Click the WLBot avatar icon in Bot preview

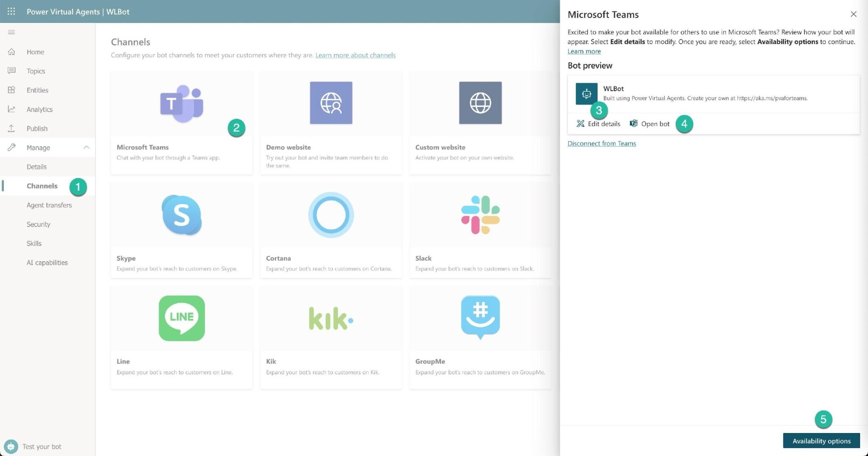click(587, 94)
